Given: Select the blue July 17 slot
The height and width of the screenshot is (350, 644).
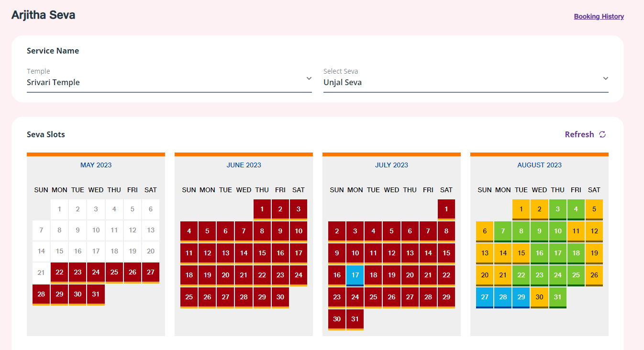Looking at the screenshot, I should click(355, 276).
